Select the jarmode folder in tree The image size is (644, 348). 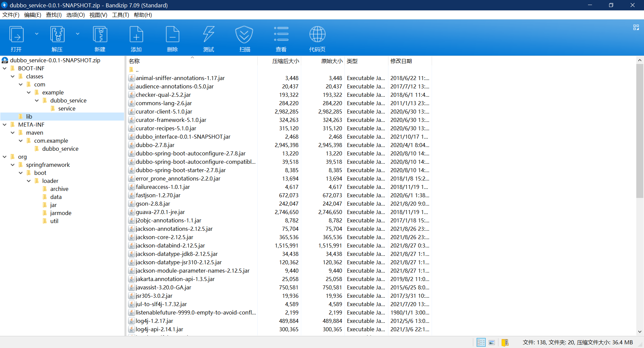61,213
